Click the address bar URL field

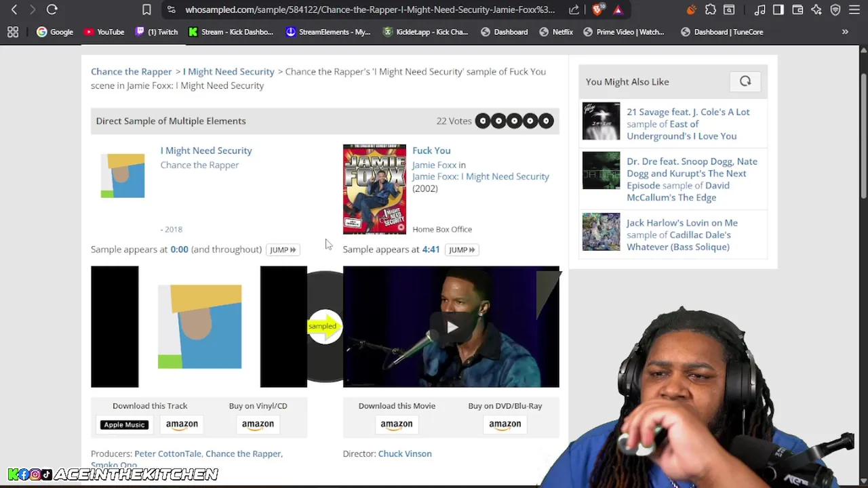(370, 9)
